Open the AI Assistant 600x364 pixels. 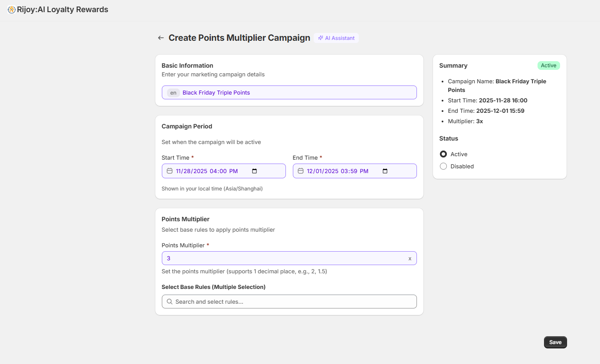(336, 38)
